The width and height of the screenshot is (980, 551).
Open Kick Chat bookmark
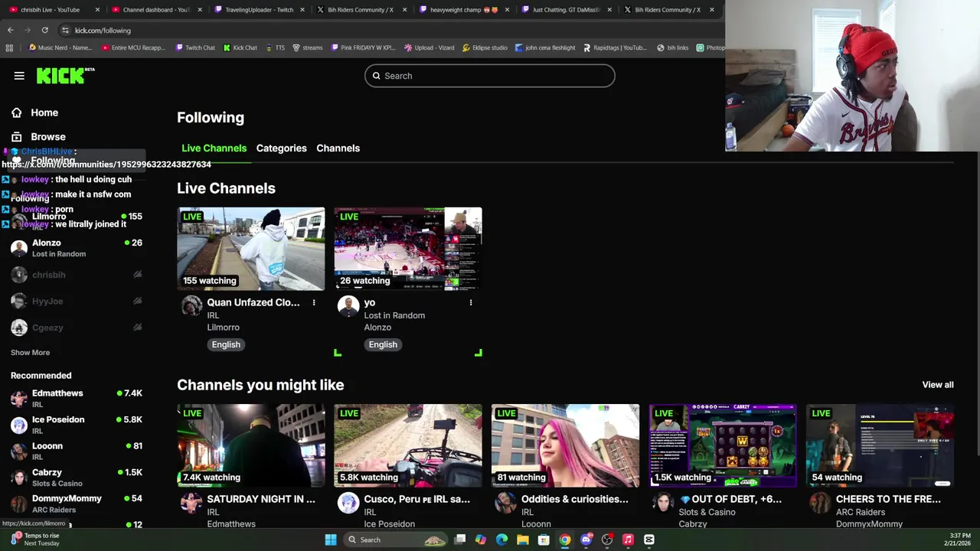click(x=240, y=47)
